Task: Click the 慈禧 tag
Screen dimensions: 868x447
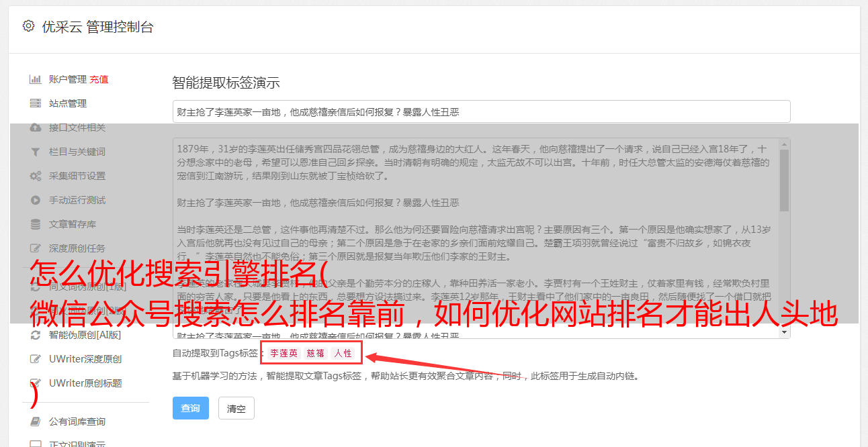Action: 316,353
